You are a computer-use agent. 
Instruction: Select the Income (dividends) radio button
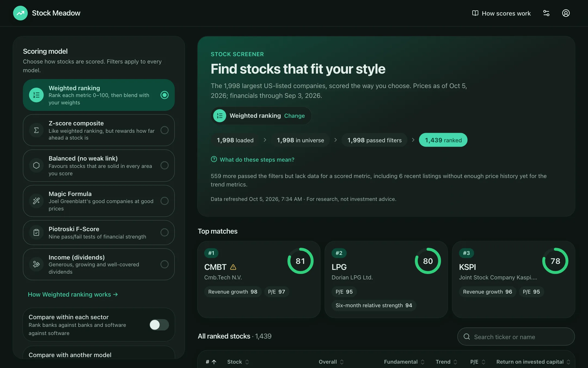tap(164, 264)
